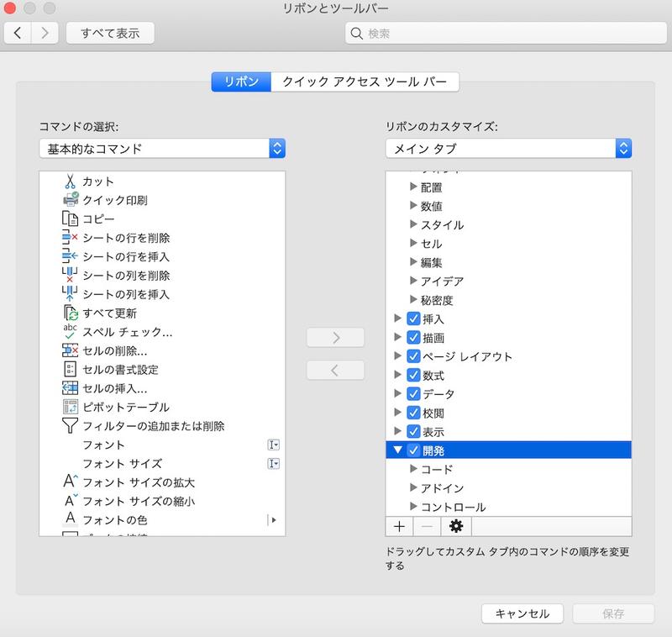Expand the コード group under 開発

click(x=413, y=469)
